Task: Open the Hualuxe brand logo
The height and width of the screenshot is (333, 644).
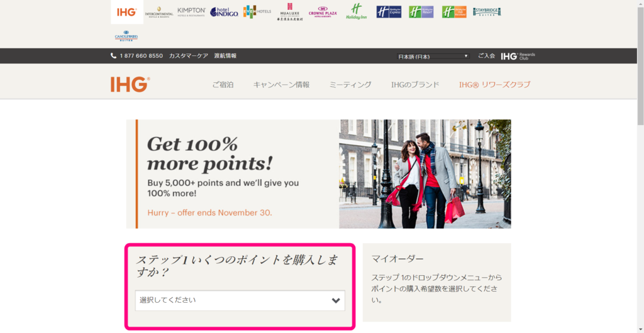Action: pos(289,12)
